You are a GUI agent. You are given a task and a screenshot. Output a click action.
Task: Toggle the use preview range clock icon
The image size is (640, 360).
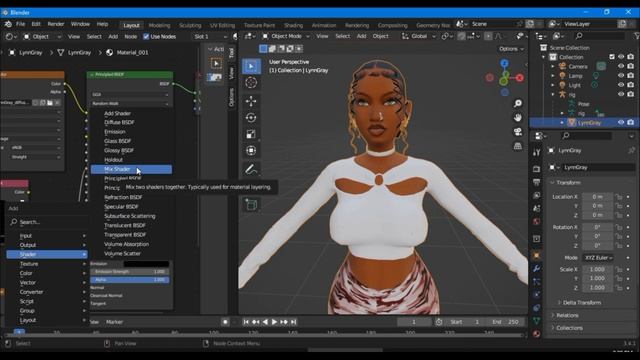[x=439, y=322]
